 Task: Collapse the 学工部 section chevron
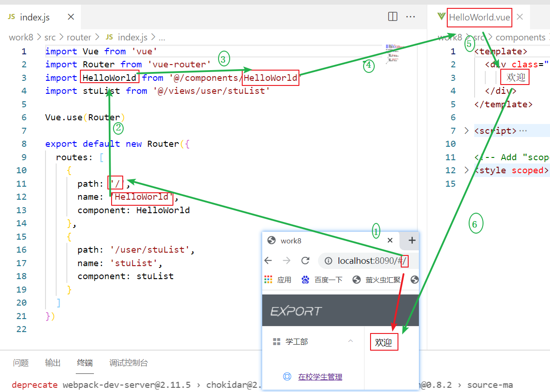pos(351,340)
